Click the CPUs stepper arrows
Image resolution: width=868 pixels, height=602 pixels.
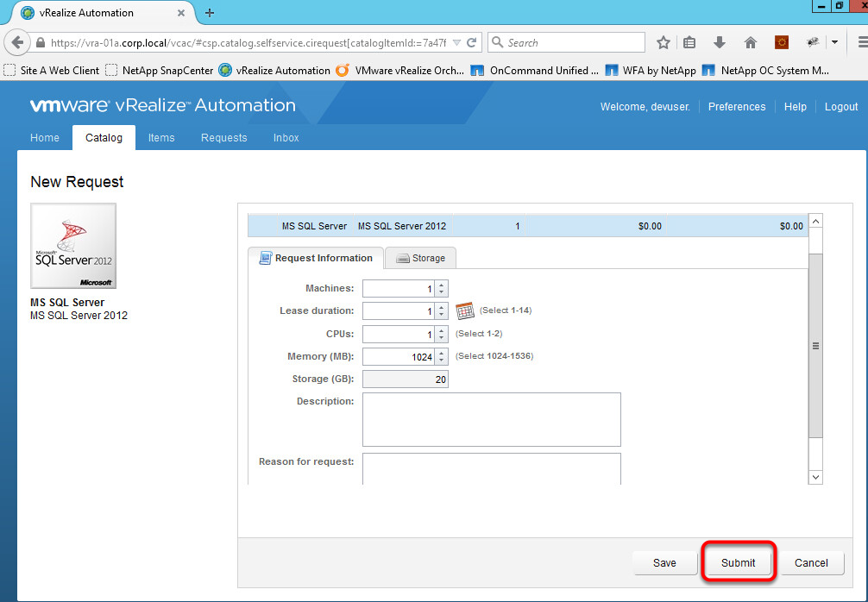tap(441, 334)
